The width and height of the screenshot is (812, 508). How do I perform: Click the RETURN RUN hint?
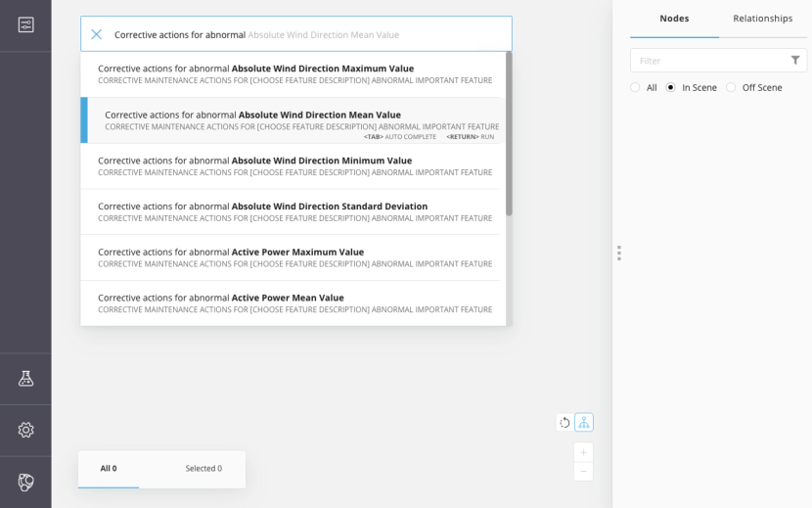[471, 137]
